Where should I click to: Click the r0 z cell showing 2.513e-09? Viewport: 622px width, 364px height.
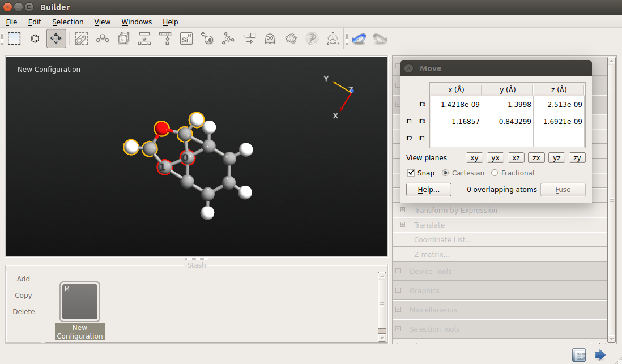[x=559, y=105]
